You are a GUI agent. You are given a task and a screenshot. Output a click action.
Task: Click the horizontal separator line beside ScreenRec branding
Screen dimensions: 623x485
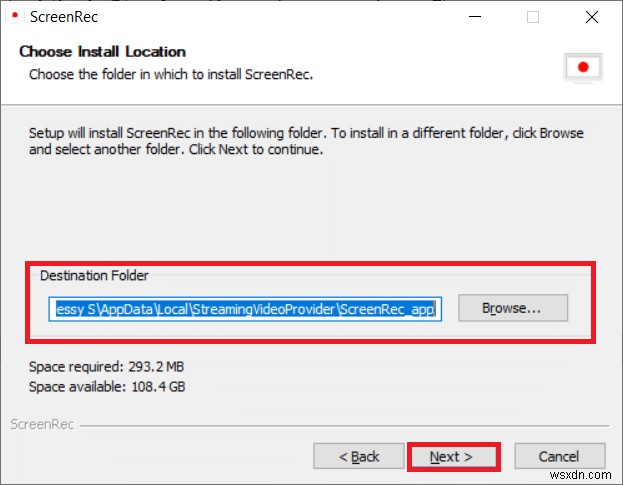click(x=340, y=425)
